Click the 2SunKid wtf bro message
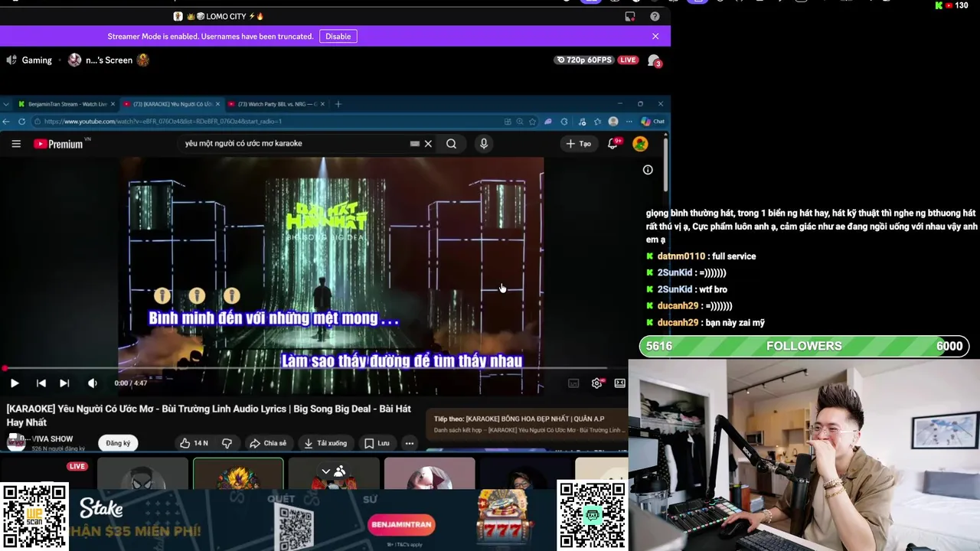The width and height of the screenshot is (980, 551). point(686,289)
